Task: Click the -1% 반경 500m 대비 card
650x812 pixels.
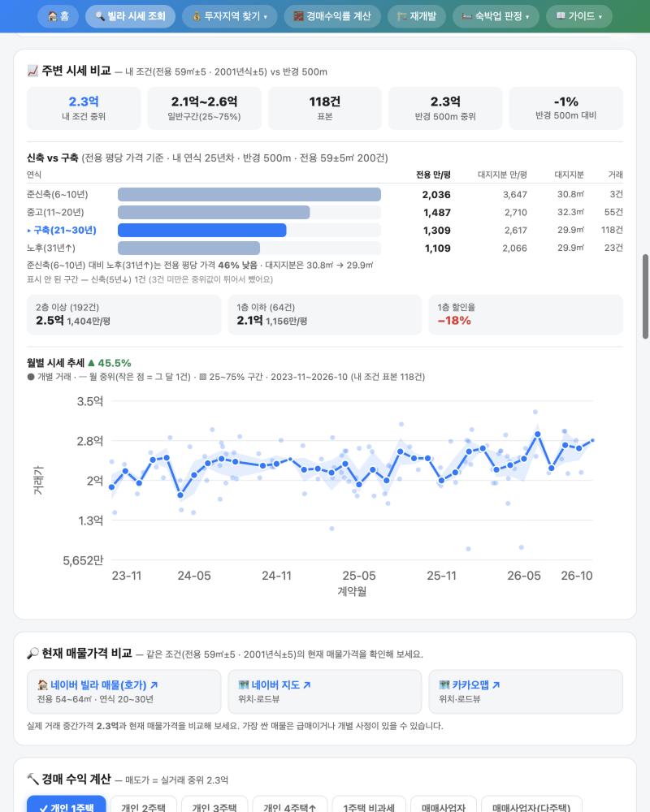Action: pyautogui.click(x=566, y=108)
